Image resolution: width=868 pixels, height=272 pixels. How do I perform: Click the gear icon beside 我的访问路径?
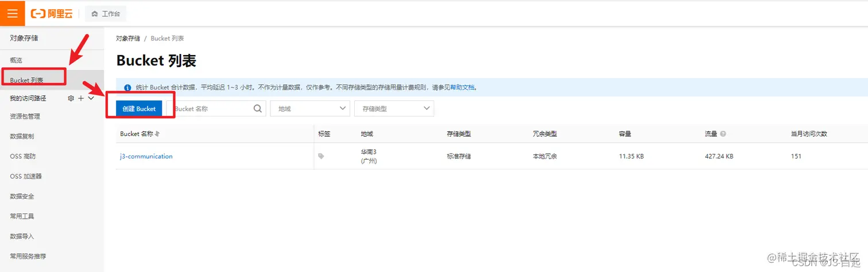point(71,98)
